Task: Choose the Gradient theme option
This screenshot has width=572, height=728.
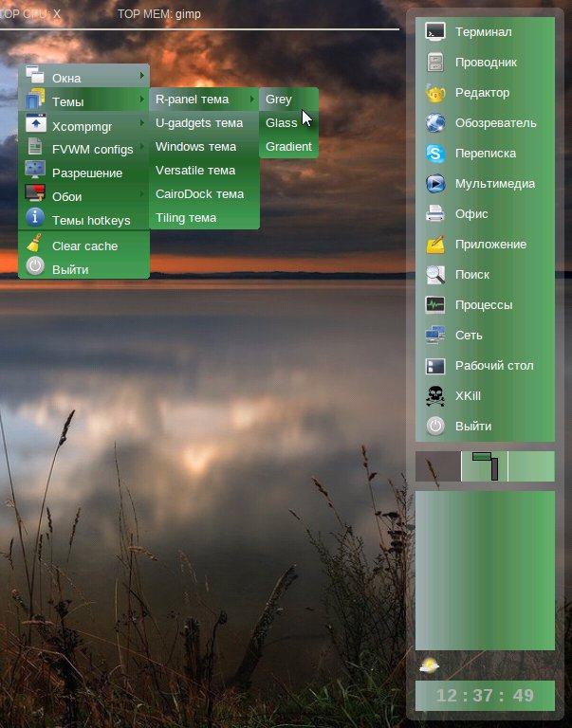Action: click(288, 147)
